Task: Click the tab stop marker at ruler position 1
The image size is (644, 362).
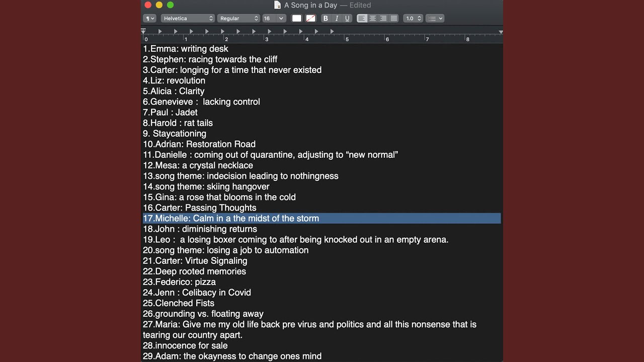Action: 191,32
